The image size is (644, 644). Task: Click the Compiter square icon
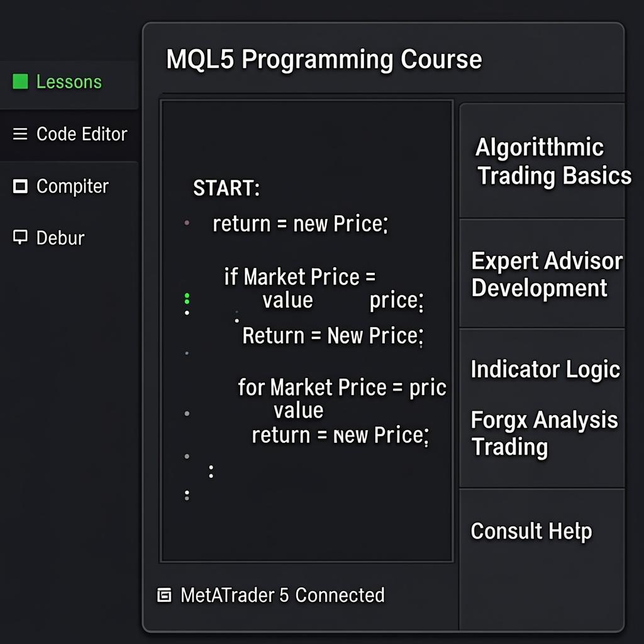point(21,186)
